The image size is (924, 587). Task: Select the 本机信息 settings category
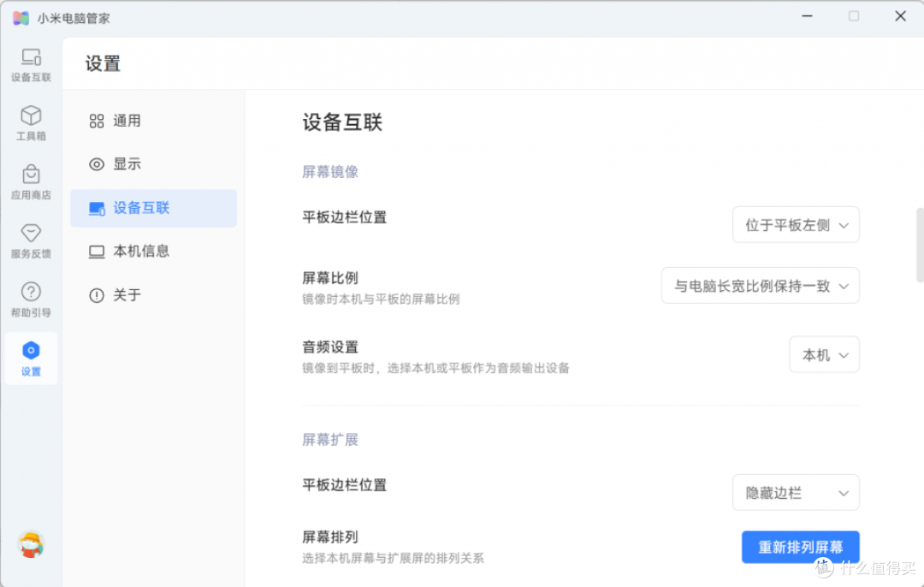coord(153,251)
